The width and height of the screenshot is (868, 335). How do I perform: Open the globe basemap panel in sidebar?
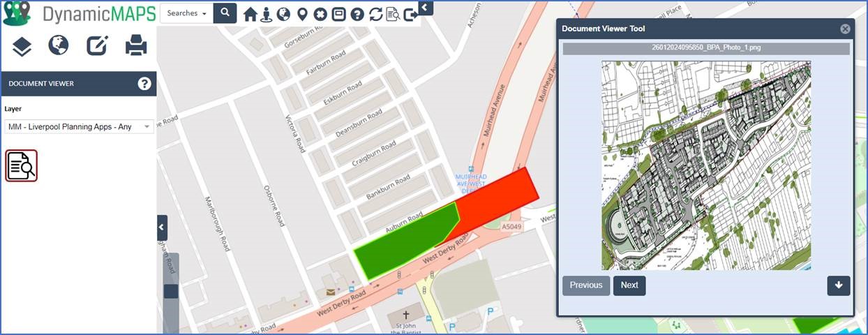59,46
